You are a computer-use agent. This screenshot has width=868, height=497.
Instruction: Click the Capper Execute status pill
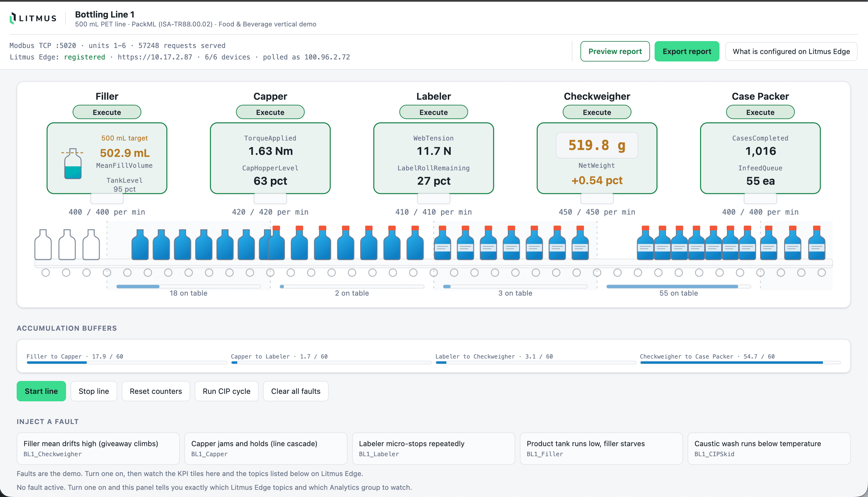(x=270, y=112)
